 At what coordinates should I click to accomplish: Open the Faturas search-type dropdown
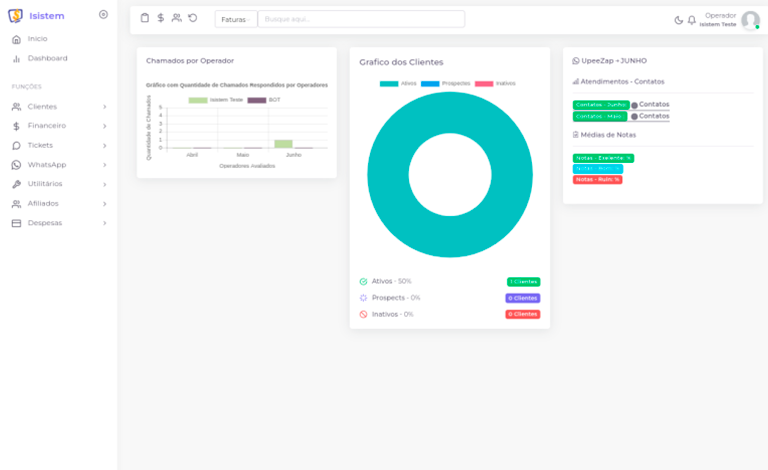tap(236, 19)
